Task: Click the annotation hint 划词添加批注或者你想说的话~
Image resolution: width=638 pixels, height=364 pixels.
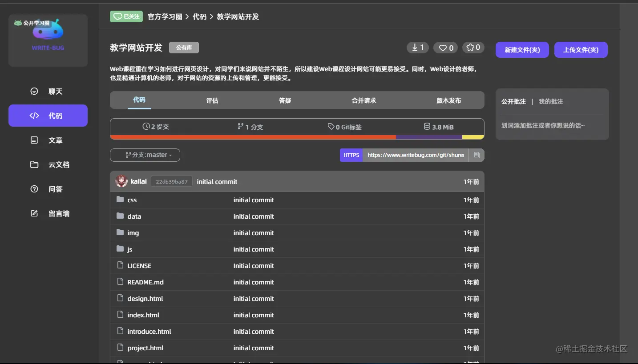Action: click(543, 125)
